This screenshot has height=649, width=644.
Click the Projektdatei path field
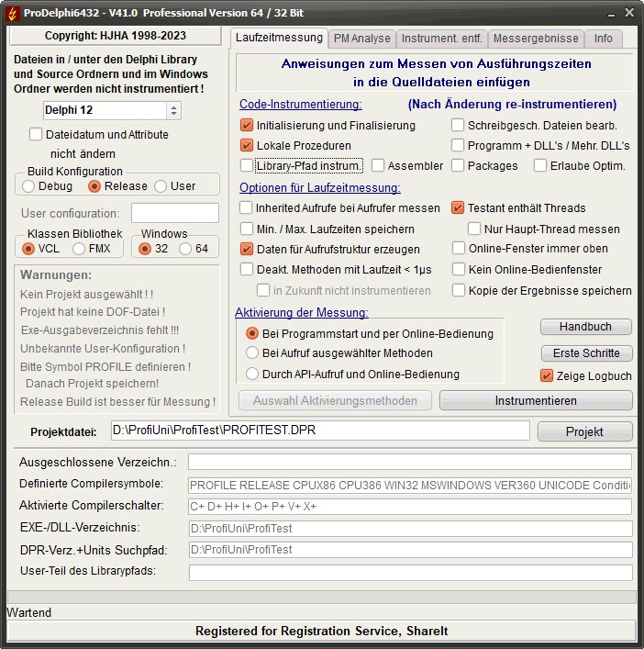pyautogui.click(x=318, y=431)
